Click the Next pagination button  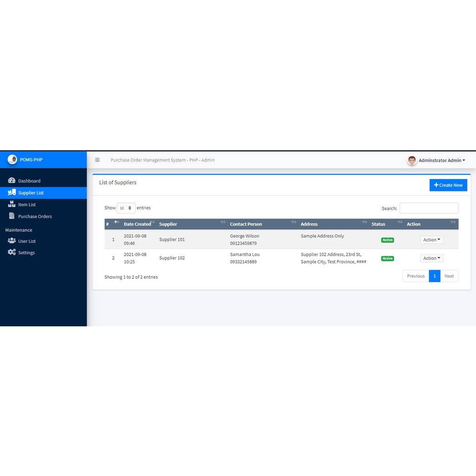[449, 276]
